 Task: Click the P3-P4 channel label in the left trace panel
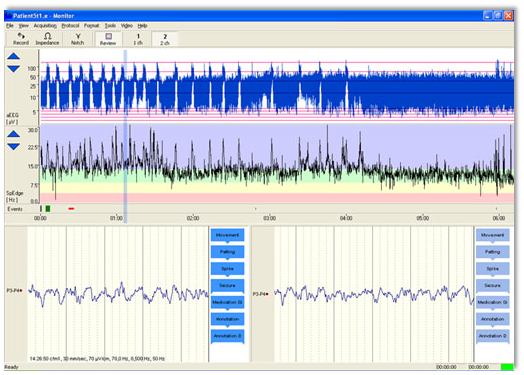coord(14,290)
